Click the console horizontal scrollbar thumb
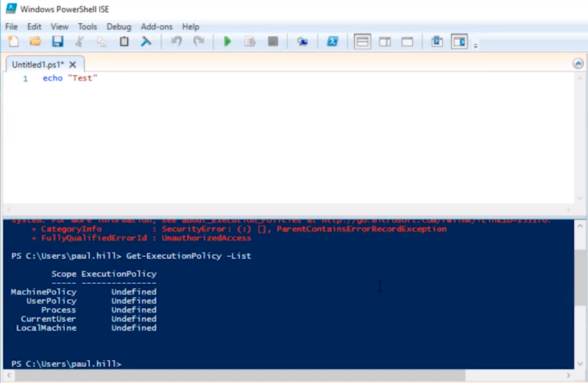 click(240, 375)
